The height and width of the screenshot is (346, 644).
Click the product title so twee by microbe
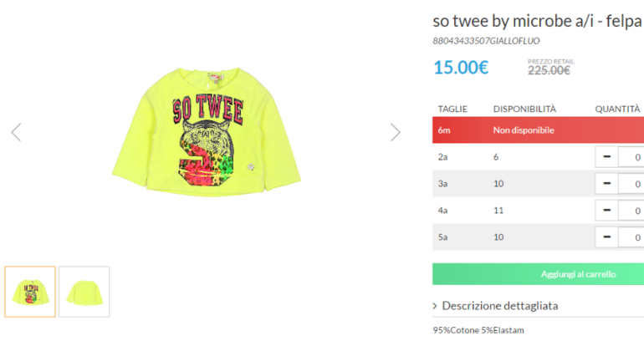(x=538, y=21)
